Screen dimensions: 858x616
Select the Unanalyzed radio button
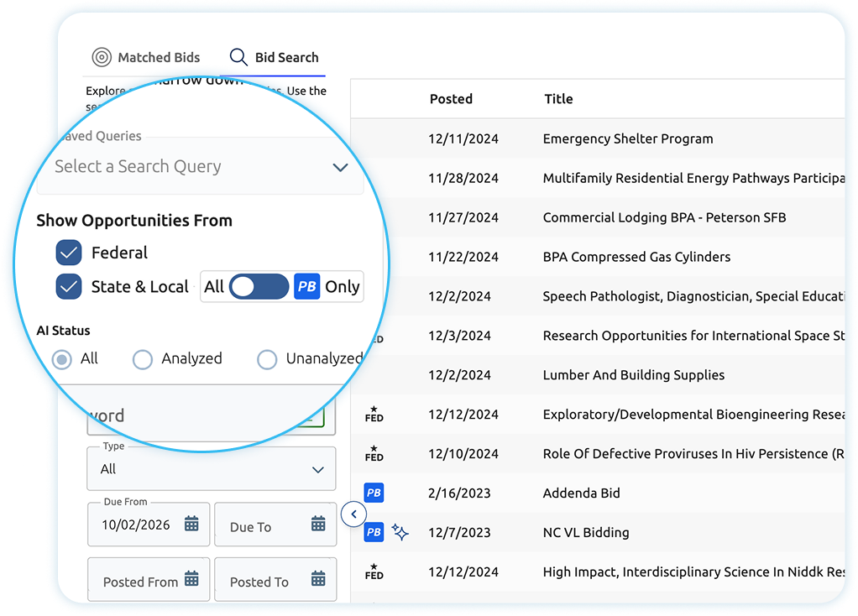(267, 359)
